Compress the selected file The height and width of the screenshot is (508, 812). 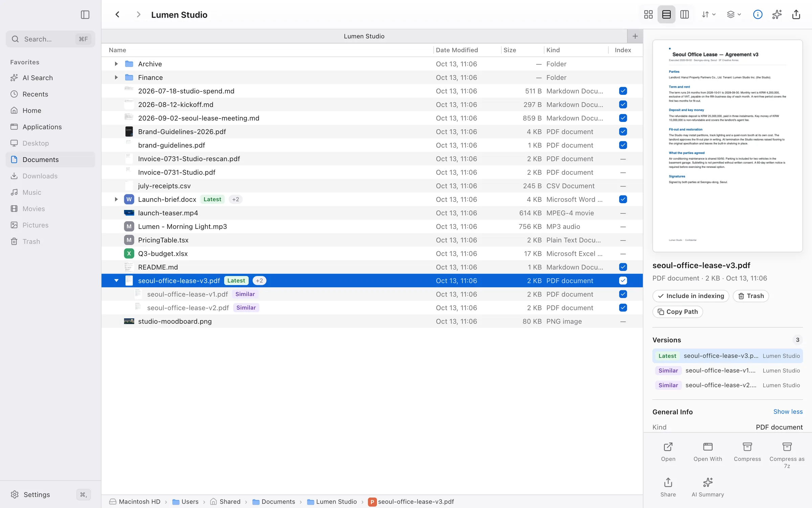[747, 452]
